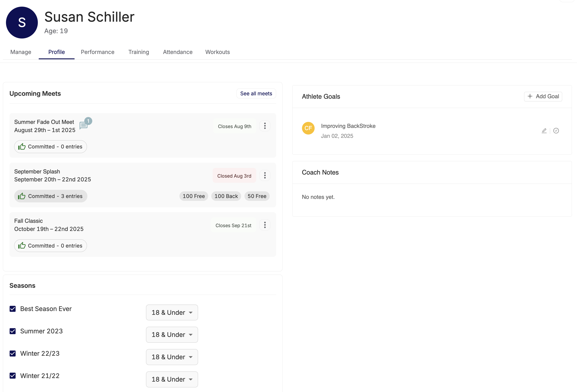The height and width of the screenshot is (392, 577).
Task: Go to the Training tab
Action: point(138,52)
